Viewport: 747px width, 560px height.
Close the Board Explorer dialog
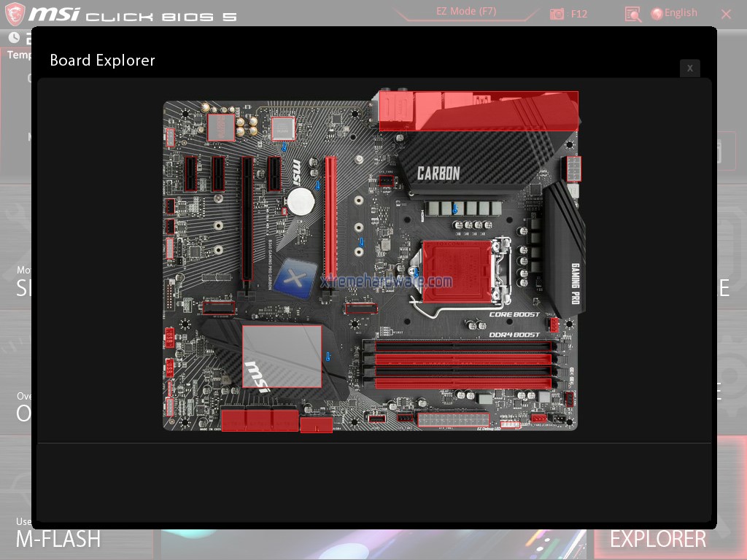click(689, 68)
